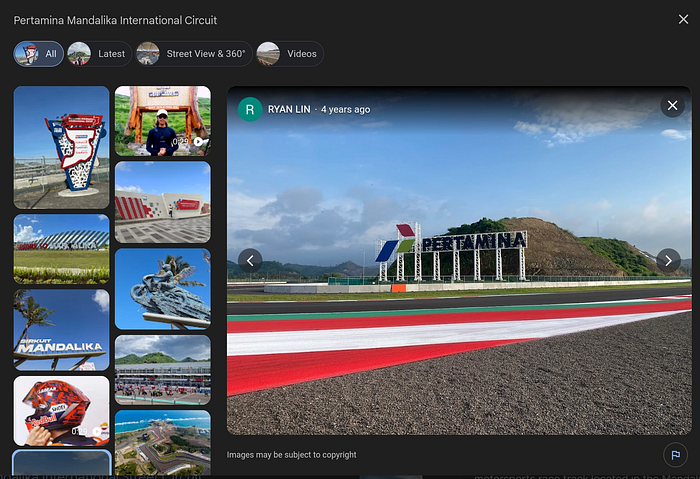Viewport: 700px width, 479px height.
Task: Open grandstand behind grass field thumbnail
Action: point(62,249)
